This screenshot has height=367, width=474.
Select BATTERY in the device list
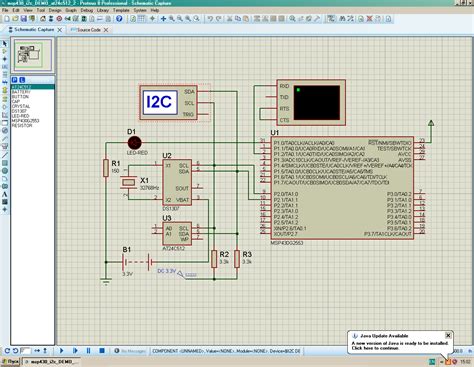pyautogui.click(x=21, y=92)
